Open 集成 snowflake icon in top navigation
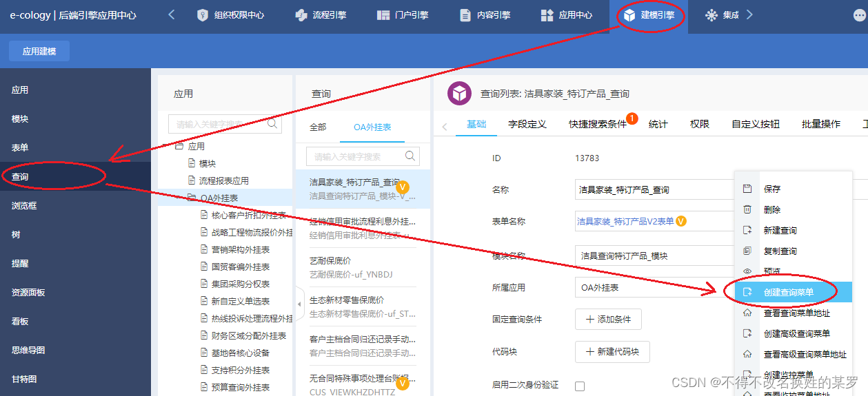Image resolution: width=868 pixels, height=396 pixels. [711, 15]
